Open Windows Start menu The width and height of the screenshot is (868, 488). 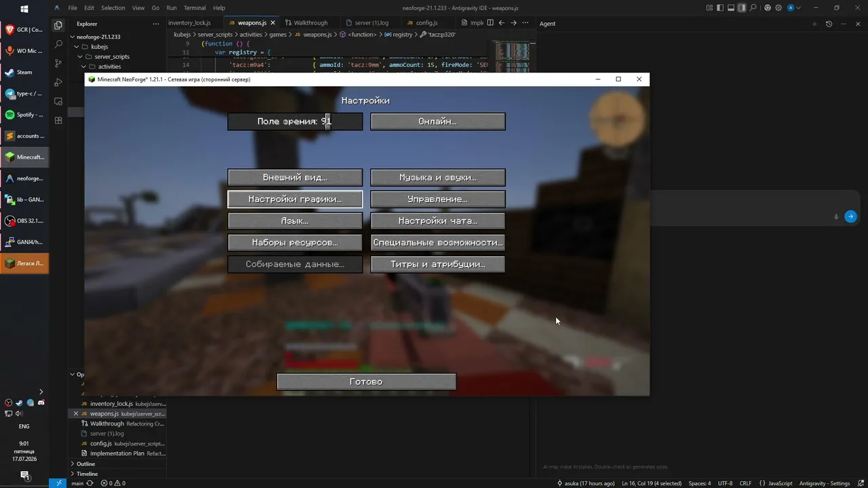click(24, 9)
